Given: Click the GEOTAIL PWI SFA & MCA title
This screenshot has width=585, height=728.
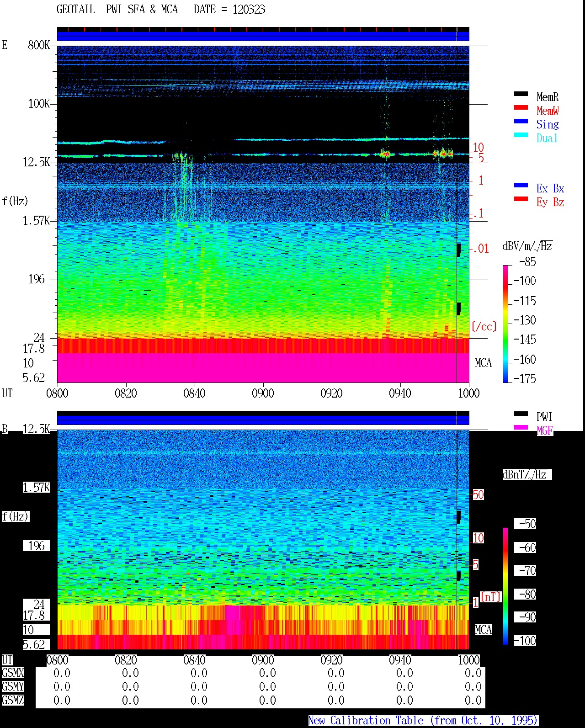Looking at the screenshot, I should coord(117,10).
